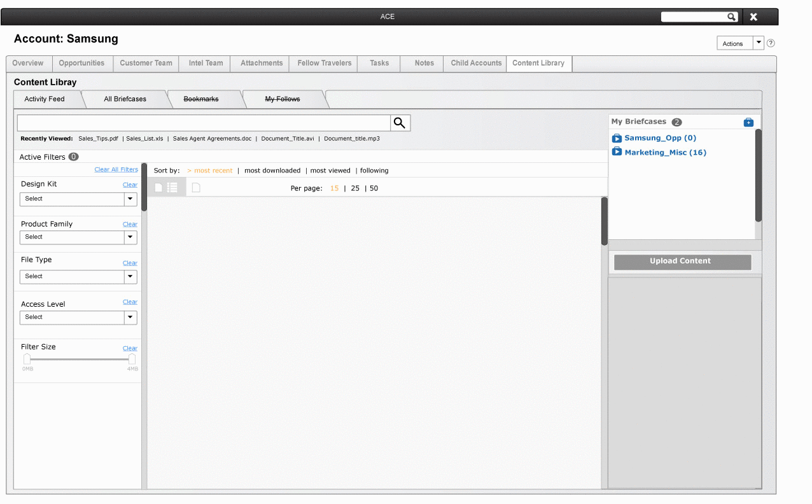
Task: Switch to grid view of content
Action: 158,187
